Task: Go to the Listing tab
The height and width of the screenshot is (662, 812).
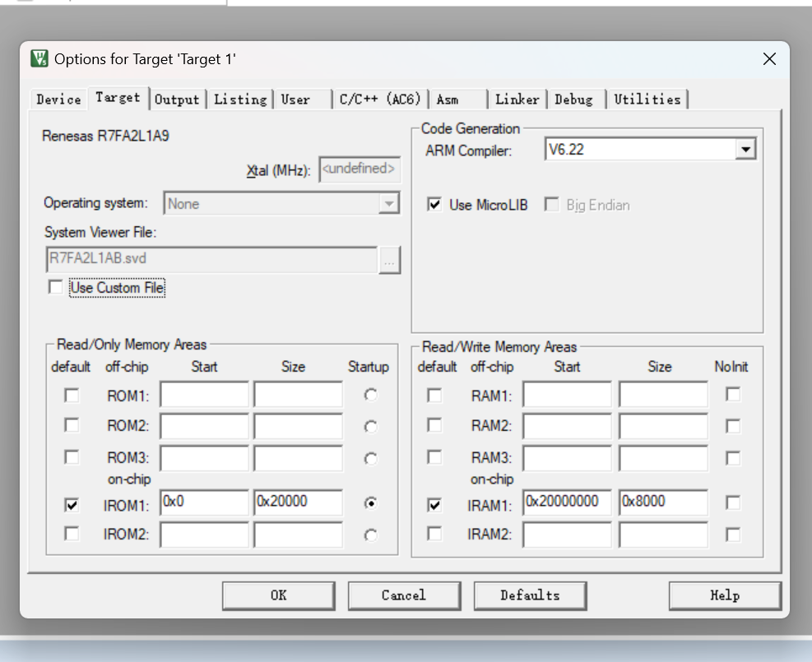Action: (240, 100)
